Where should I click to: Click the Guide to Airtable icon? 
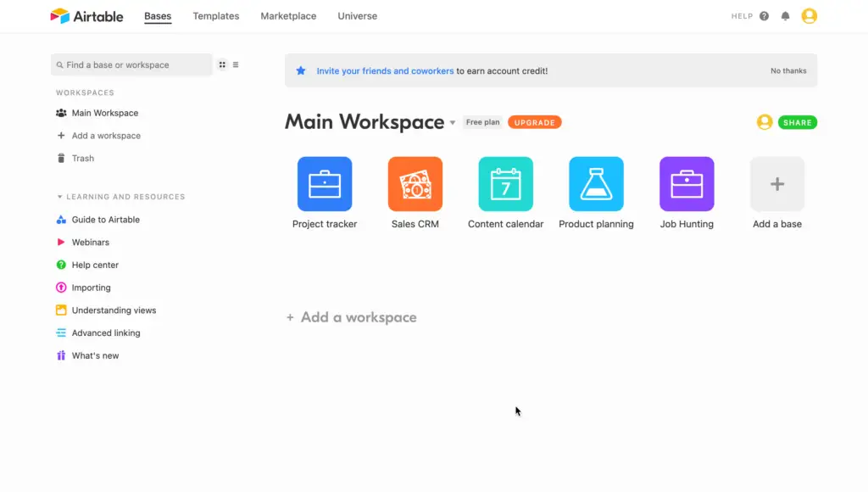[x=61, y=220]
